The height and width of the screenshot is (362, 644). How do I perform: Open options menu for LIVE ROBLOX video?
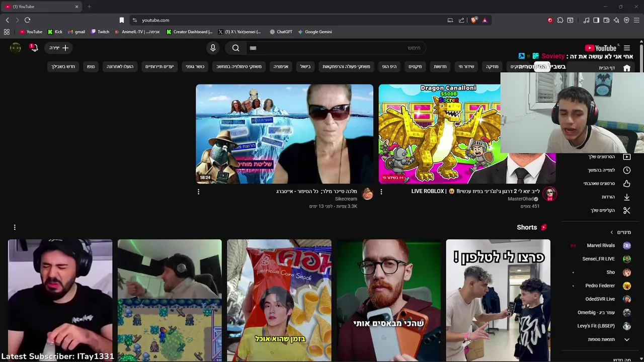point(381,192)
